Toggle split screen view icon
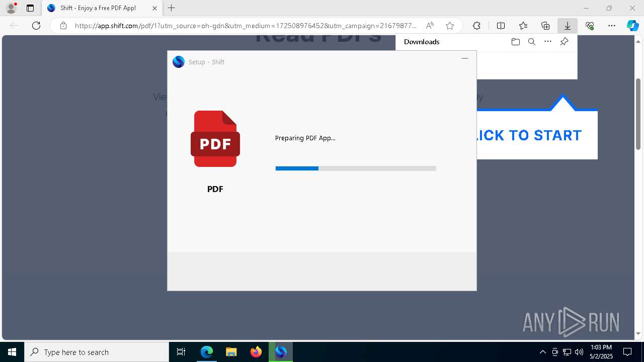Screen dimensions: 644x362 point(501,26)
